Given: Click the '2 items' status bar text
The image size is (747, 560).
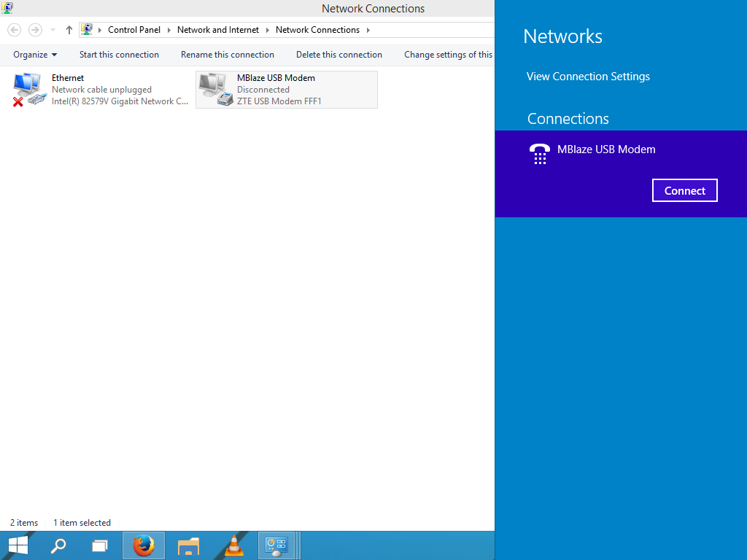Looking at the screenshot, I should tap(24, 522).
